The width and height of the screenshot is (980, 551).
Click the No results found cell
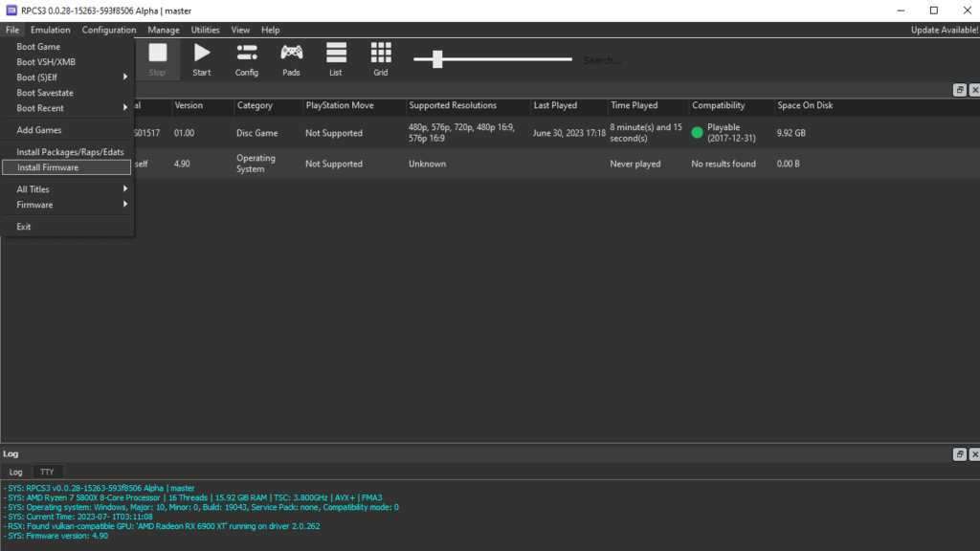tap(724, 164)
